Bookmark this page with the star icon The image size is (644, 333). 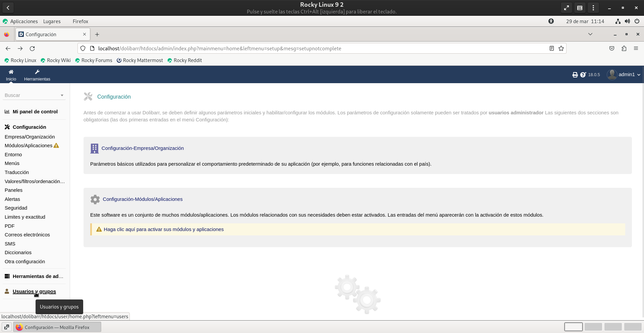[561, 49]
